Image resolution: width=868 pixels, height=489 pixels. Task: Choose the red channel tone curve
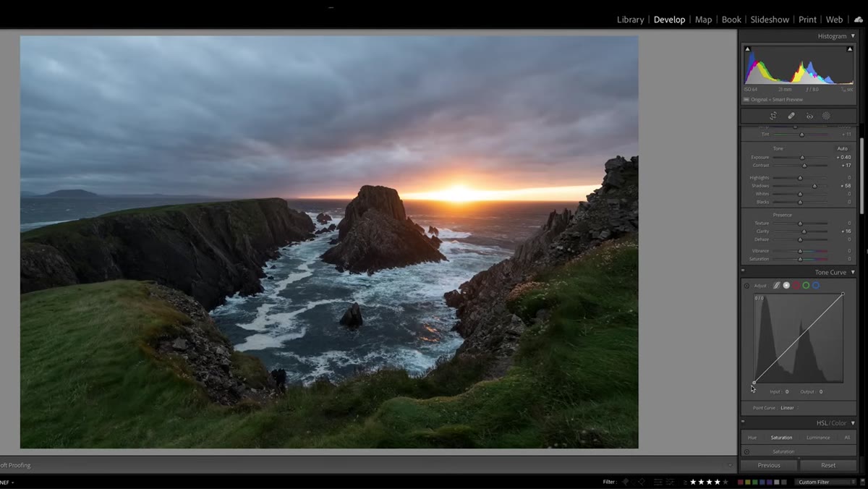click(x=796, y=286)
